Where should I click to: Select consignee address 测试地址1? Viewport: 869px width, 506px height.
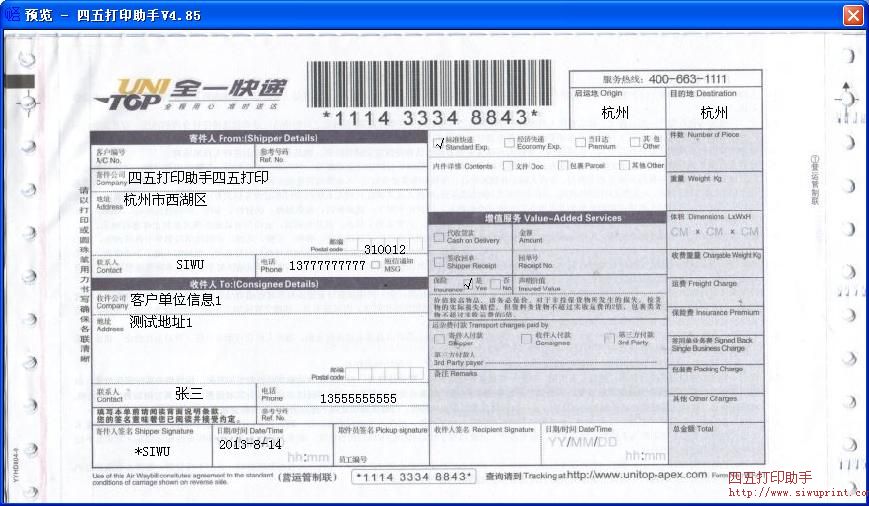point(161,321)
